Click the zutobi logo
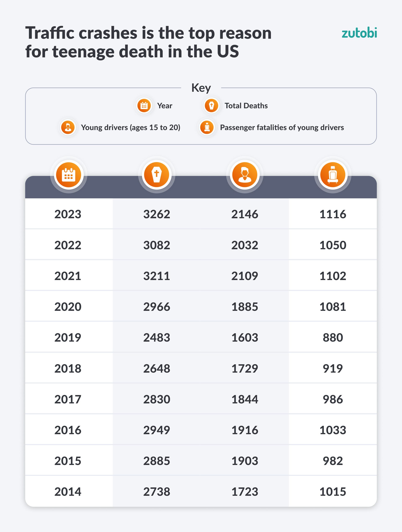This screenshot has height=532, width=402. click(359, 33)
